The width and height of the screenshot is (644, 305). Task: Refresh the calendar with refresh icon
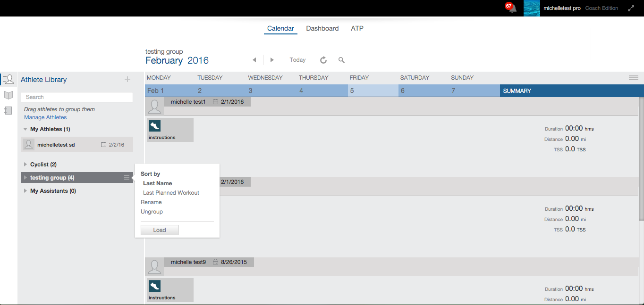tap(323, 60)
